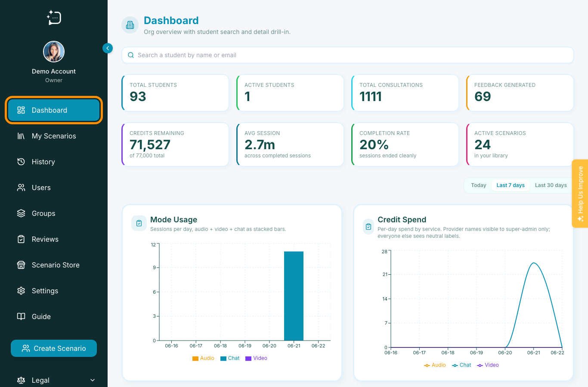Go to Users section

(x=54, y=187)
